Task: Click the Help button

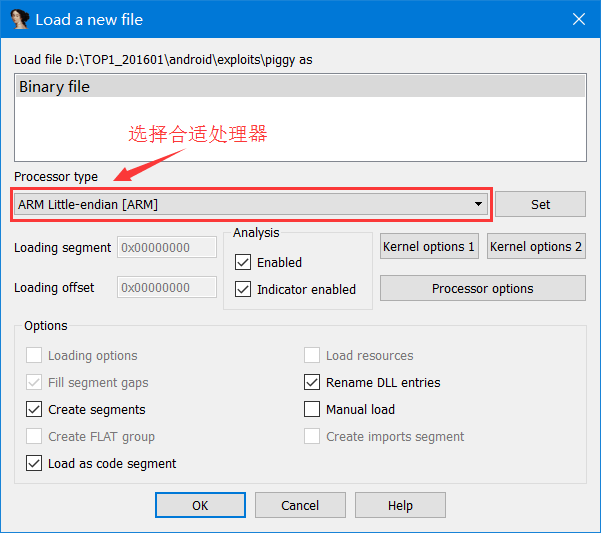Action: (400, 505)
